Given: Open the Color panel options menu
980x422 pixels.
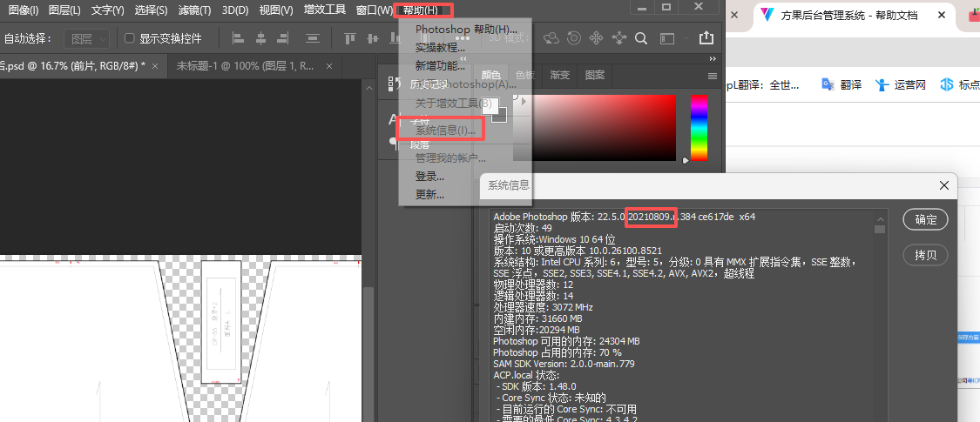Looking at the screenshot, I should 712,77.
